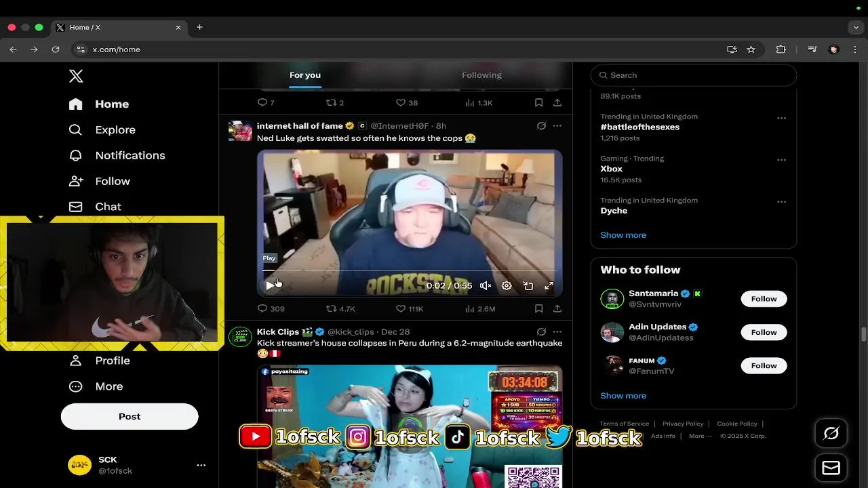Show more trending topics
The width and height of the screenshot is (868, 488).
click(623, 235)
